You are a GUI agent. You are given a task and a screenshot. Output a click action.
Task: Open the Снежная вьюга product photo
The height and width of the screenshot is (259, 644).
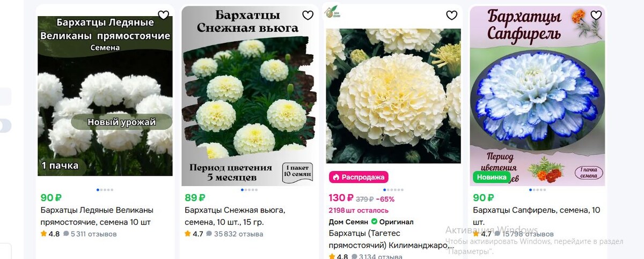(x=249, y=96)
